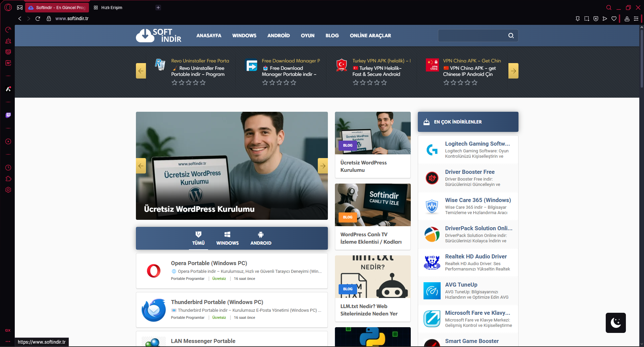Screen dimensions: 644x347
Task: Open browser Settings gear in sidebar
Action: (8, 190)
